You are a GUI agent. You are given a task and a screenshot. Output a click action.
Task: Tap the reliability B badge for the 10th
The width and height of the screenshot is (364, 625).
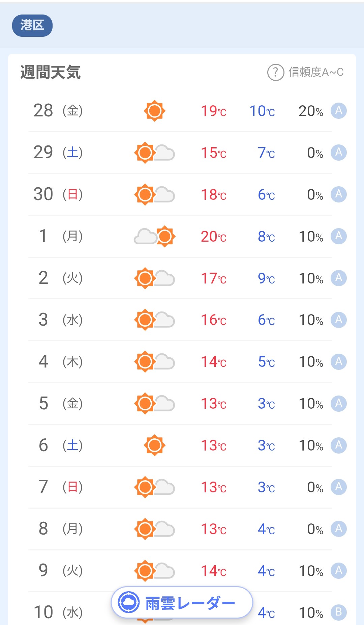[x=338, y=612]
